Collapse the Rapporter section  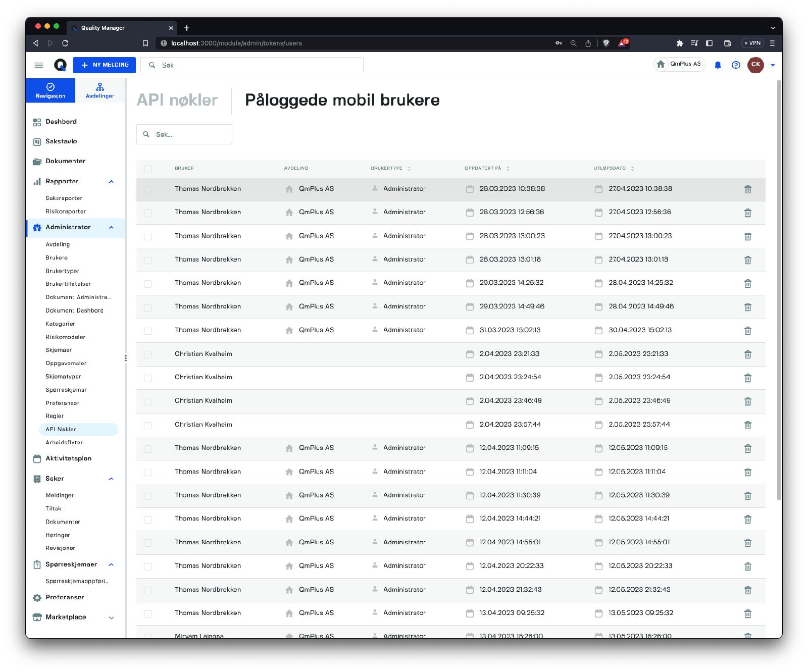(x=111, y=182)
